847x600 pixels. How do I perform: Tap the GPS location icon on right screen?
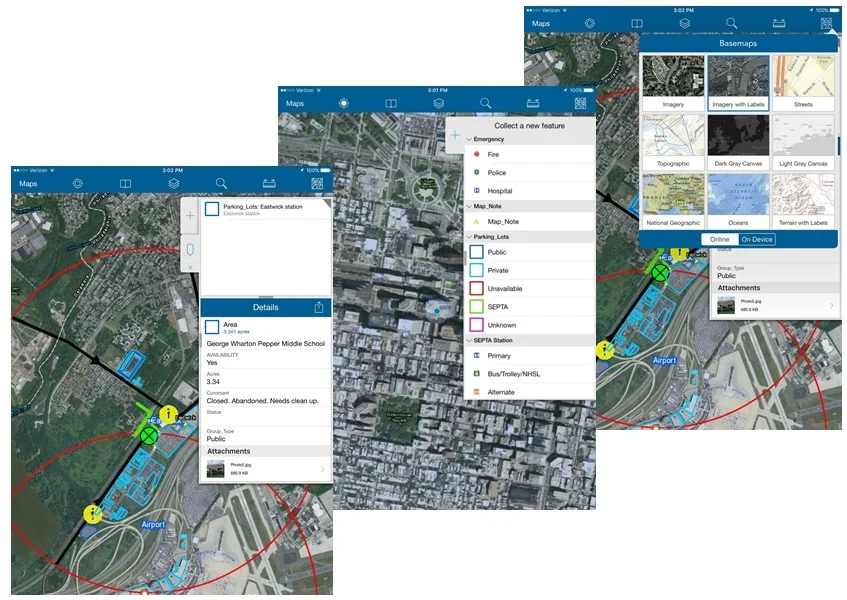tap(590, 23)
